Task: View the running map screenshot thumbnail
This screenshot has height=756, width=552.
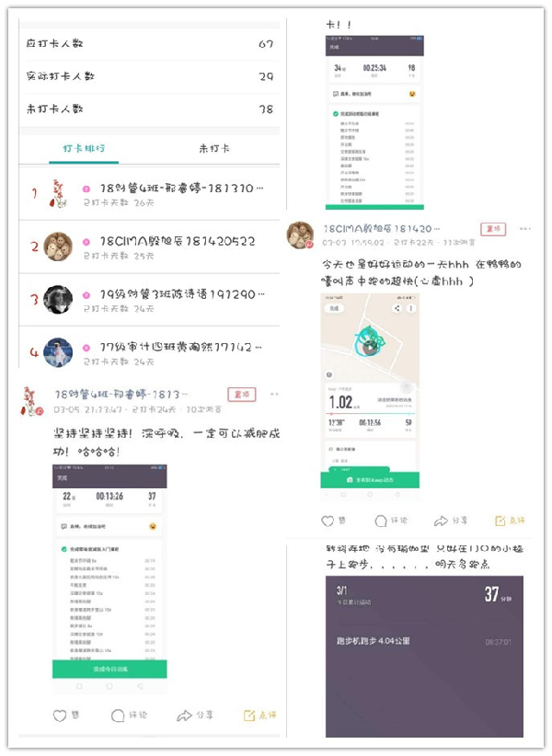Action: 370,391
